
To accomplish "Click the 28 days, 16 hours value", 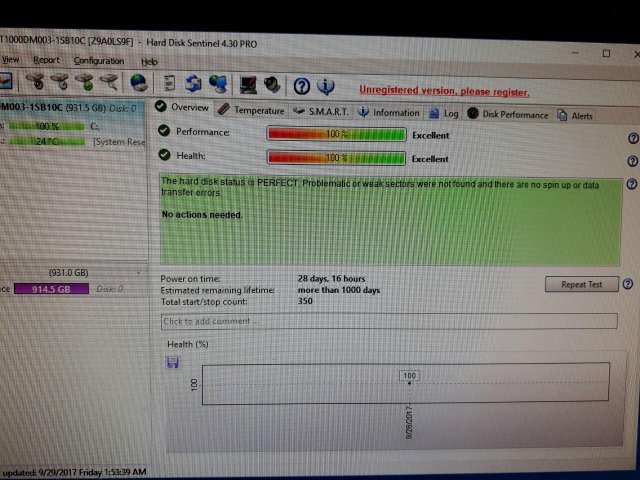I will 331,278.
